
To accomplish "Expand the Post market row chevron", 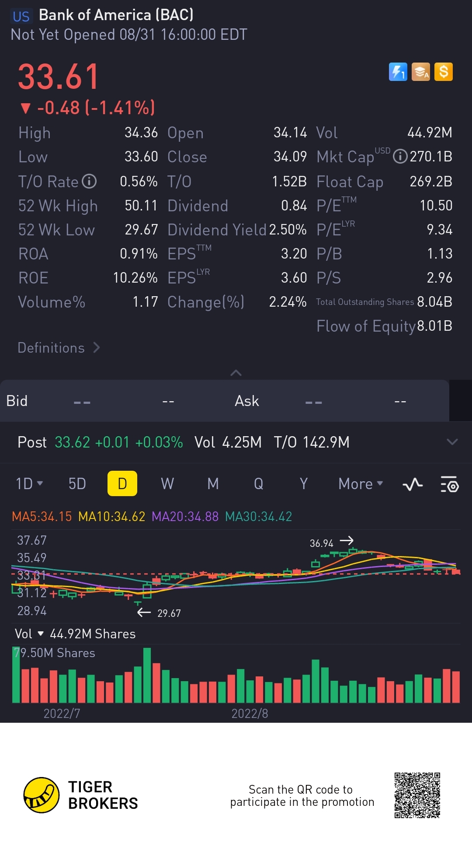I will pyautogui.click(x=452, y=442).
